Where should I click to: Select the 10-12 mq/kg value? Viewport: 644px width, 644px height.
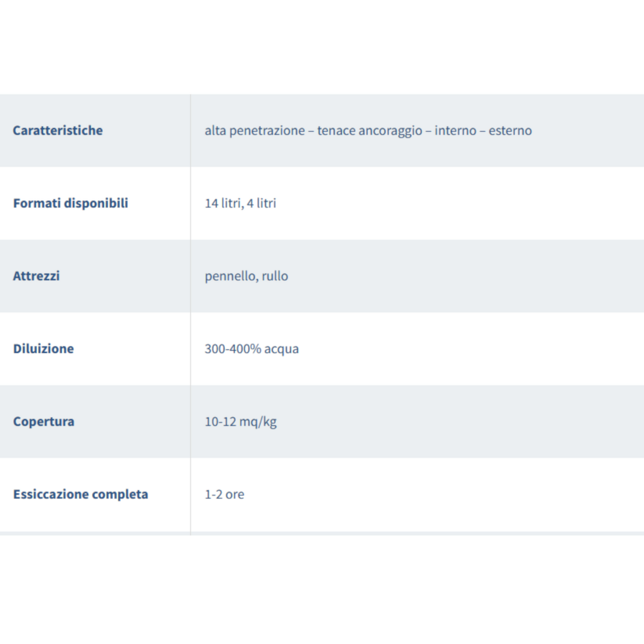coord(241,422)
